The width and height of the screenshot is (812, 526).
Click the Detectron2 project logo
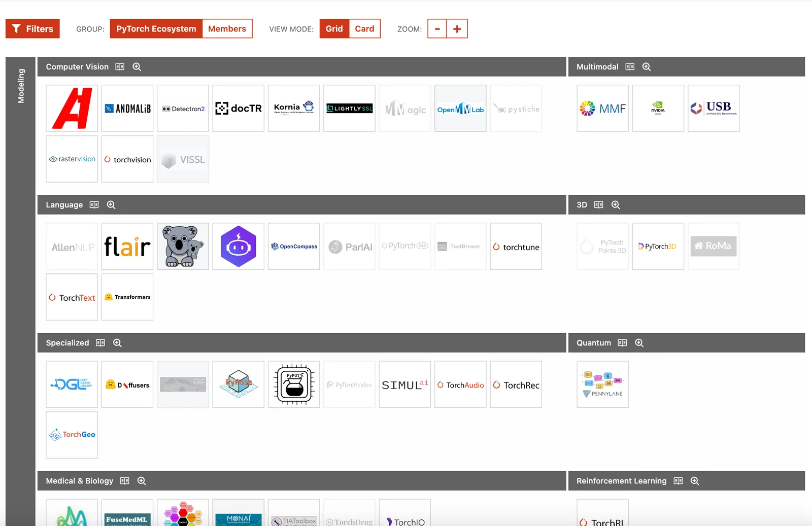click(183, 109)
